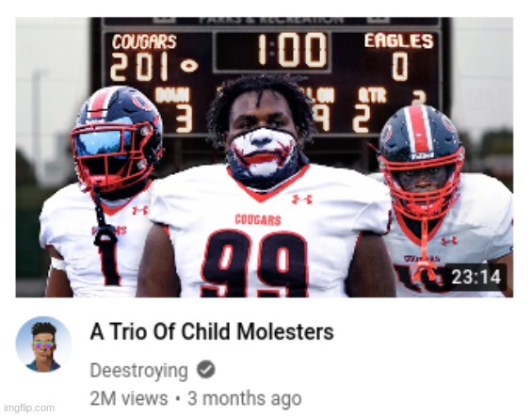Open the Deestroying channel name link
532x416 pixels.
tap(138, 371)
